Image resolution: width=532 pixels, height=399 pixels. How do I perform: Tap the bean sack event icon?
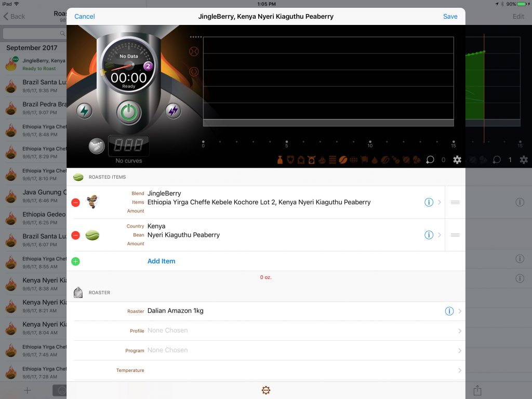pos(280,160)
